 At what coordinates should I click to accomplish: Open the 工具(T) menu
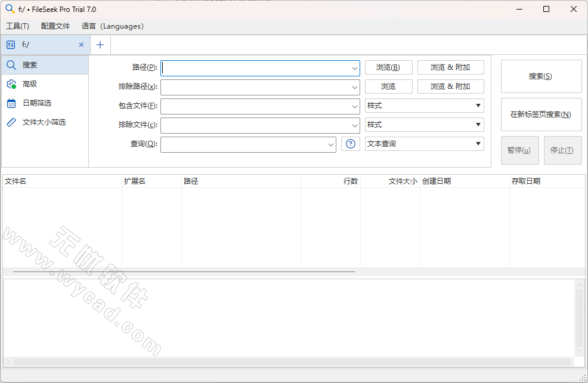[17, 26]
